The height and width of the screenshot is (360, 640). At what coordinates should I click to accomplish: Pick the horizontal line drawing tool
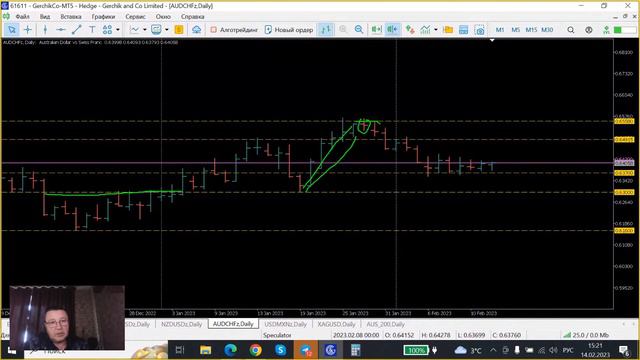[61, 29]
